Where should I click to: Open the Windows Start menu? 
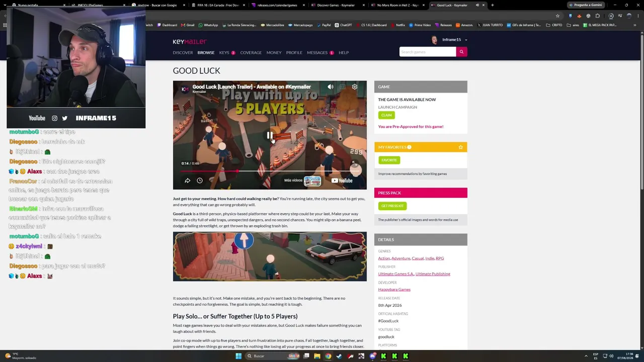tap(238, 356)
